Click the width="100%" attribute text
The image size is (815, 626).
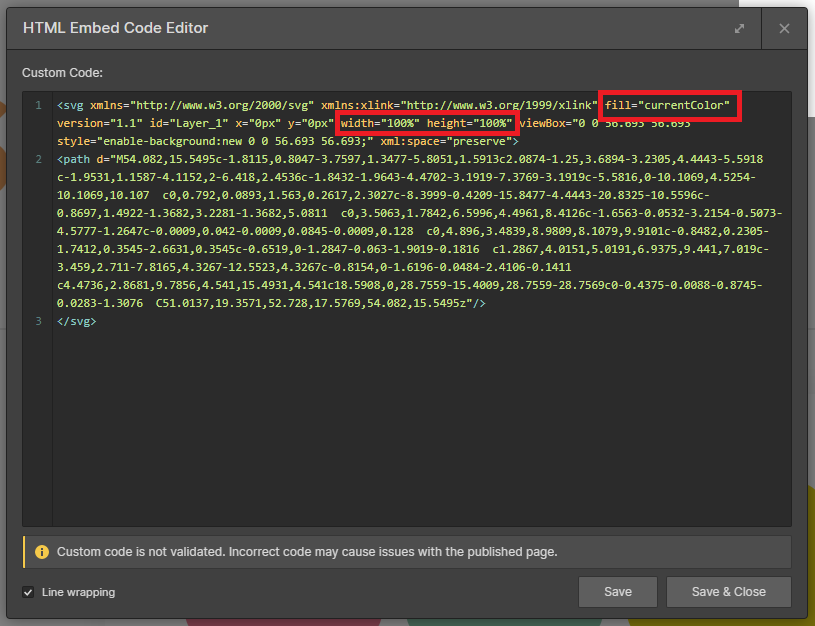(380, 123)
